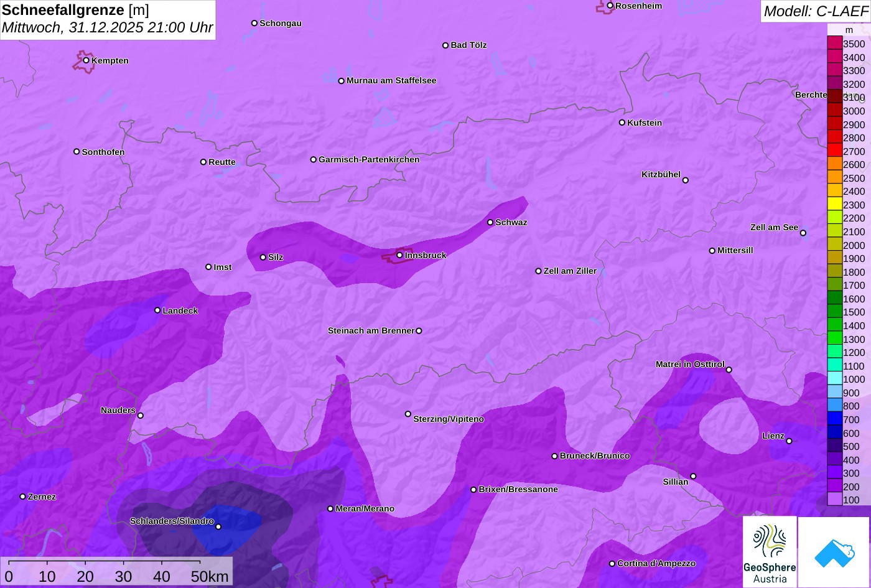Click the blue cloud logo in corner

pos(834,553)
